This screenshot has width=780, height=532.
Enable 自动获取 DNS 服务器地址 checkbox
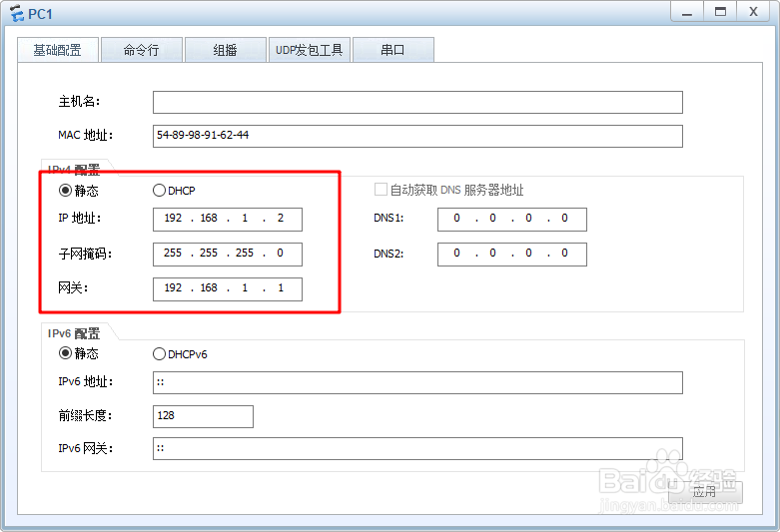click(381, 190)
